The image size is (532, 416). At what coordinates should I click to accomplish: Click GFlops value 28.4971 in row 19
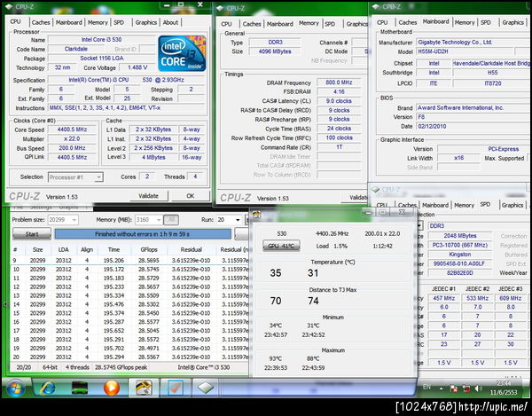click(x=149, y=349)
